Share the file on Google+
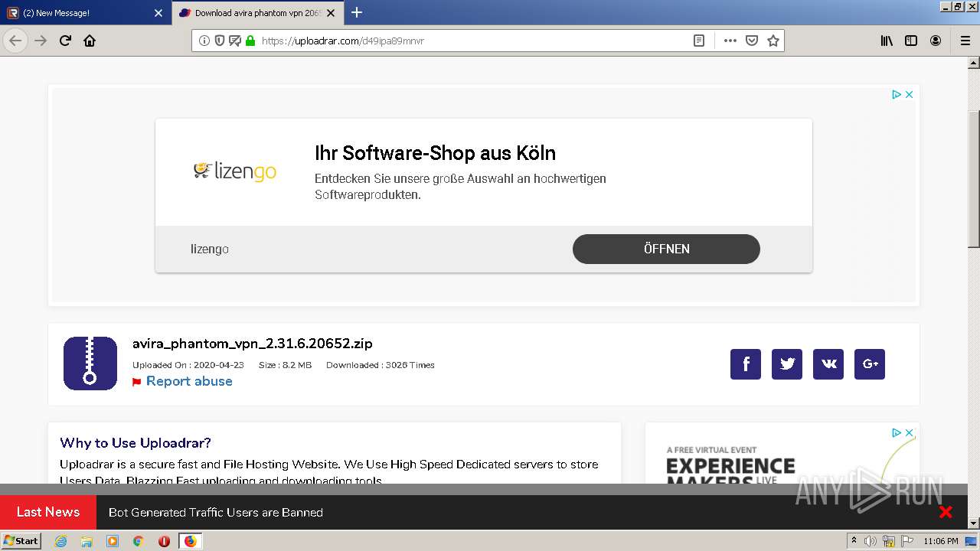Screen dimensions: 980x551 tap(870, 364)
